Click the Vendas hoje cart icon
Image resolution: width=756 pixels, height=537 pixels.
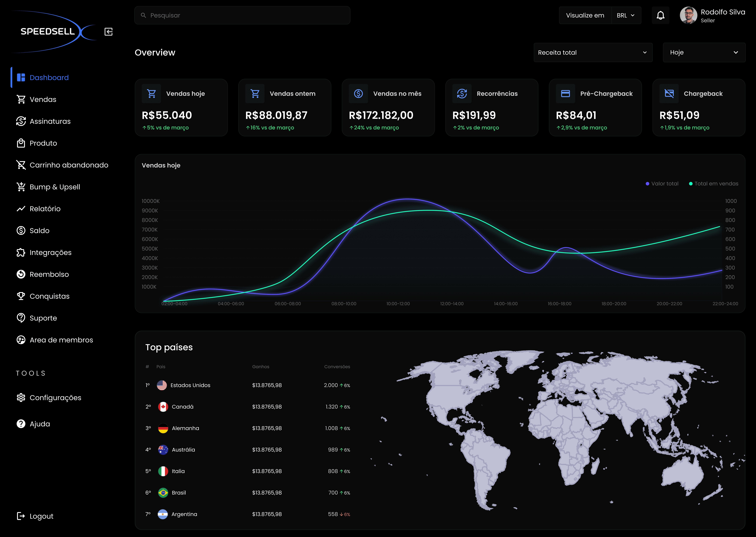click(x=151, y=94)
